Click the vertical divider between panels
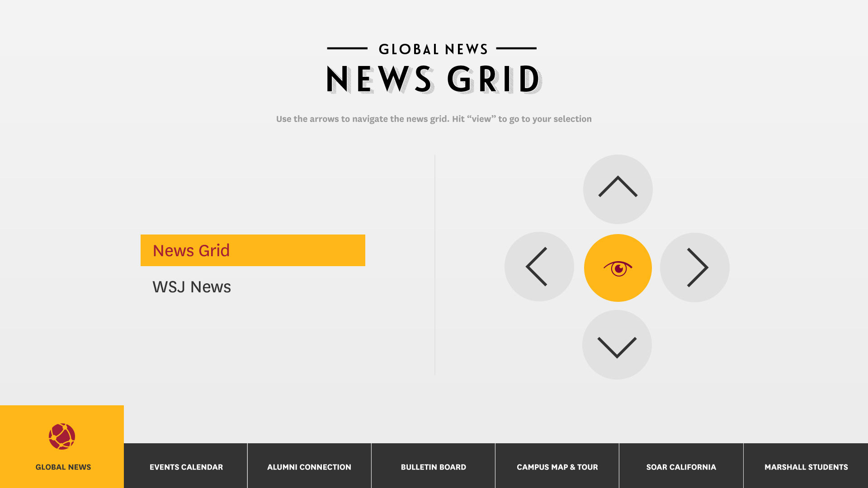 click(435, 265)
